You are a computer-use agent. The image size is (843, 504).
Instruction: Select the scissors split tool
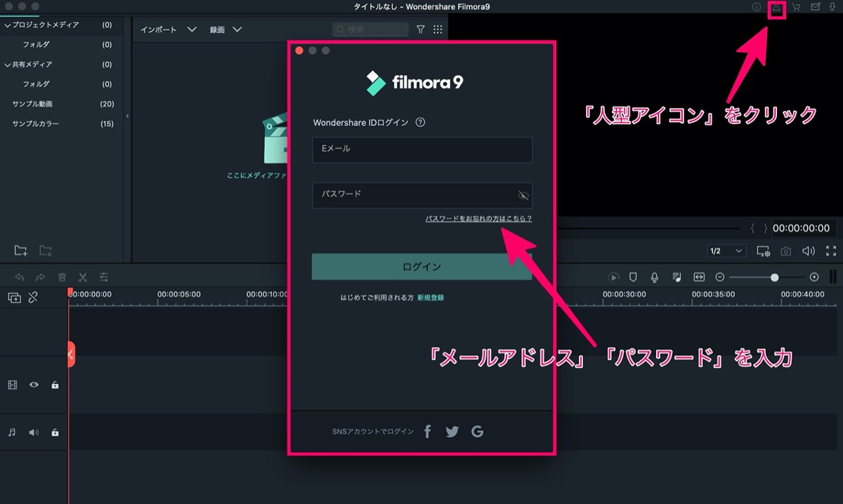(x=83, y=277)
